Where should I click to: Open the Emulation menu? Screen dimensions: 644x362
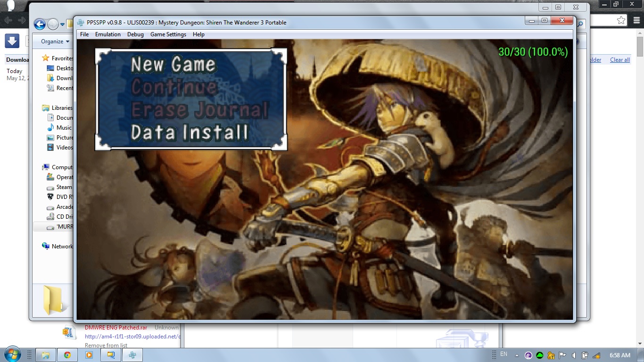click(x=108, y=34)
